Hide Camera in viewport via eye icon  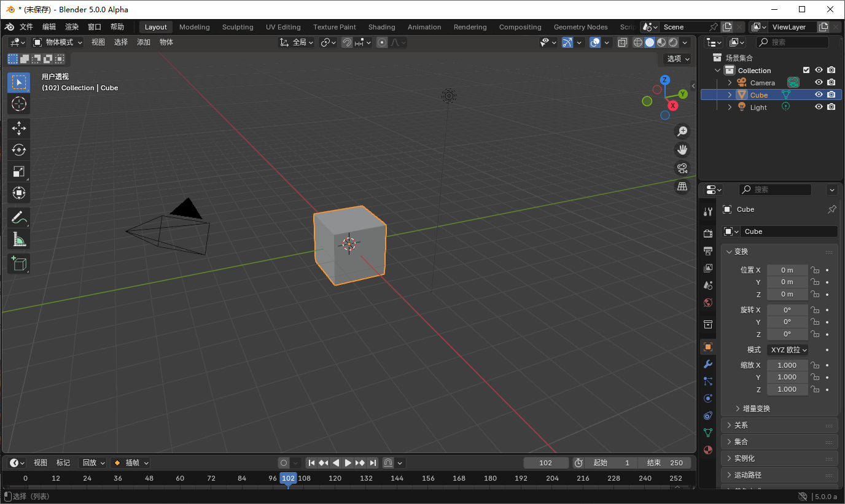(x=819, y=82)
